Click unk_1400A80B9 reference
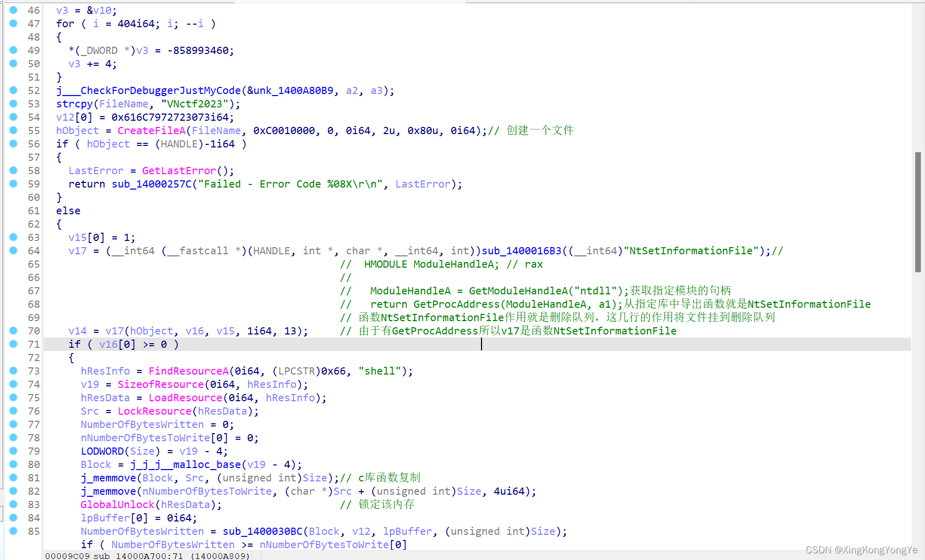This screenshot has height=560, width=925. [x=293, y=90]
